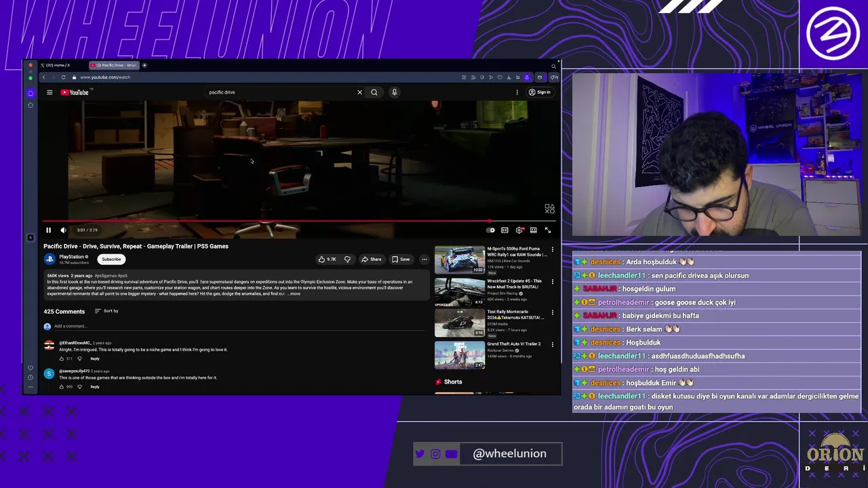This screenshot has height=488, width=868.
Task: Save the video to a playlist
Action: tap(401, 259)
